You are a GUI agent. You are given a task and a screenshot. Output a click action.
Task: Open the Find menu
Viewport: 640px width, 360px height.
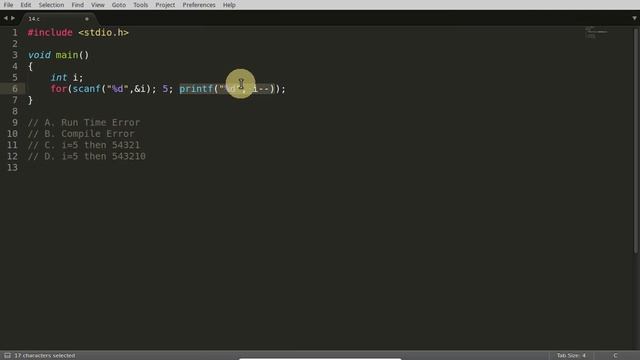point(78,5)
